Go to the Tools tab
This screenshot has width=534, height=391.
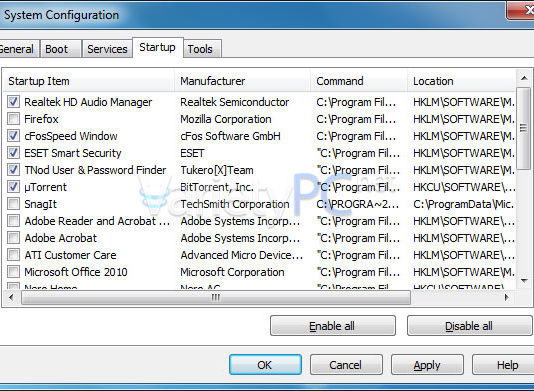(203, 49)
